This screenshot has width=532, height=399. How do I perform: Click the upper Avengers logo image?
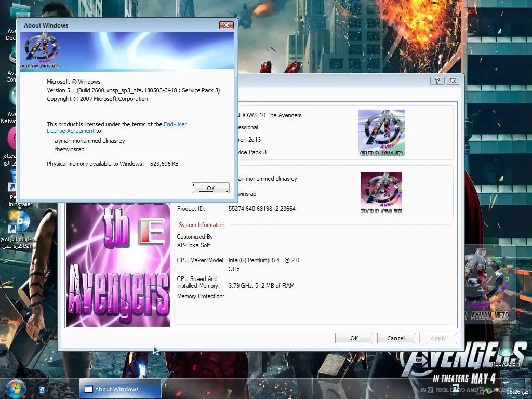(381, 132)
